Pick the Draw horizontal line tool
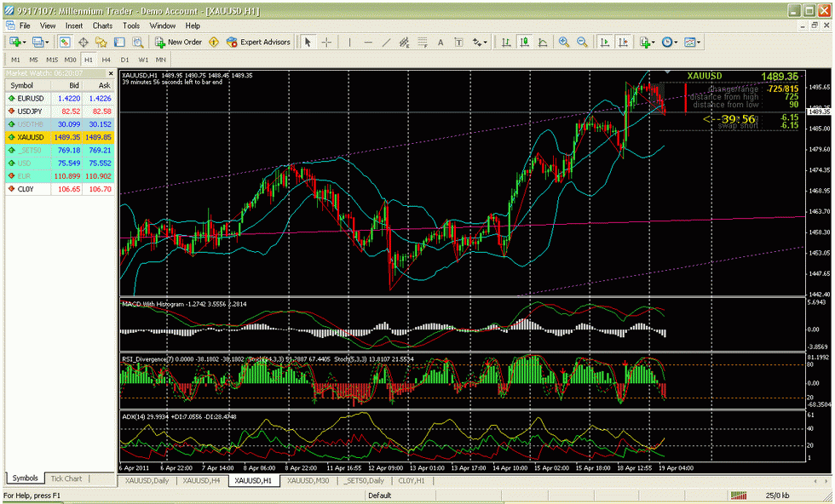 click(368, 42)
